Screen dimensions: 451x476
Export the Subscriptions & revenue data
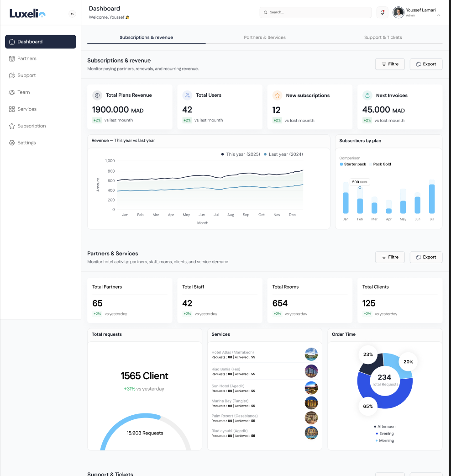coord(426,64)
